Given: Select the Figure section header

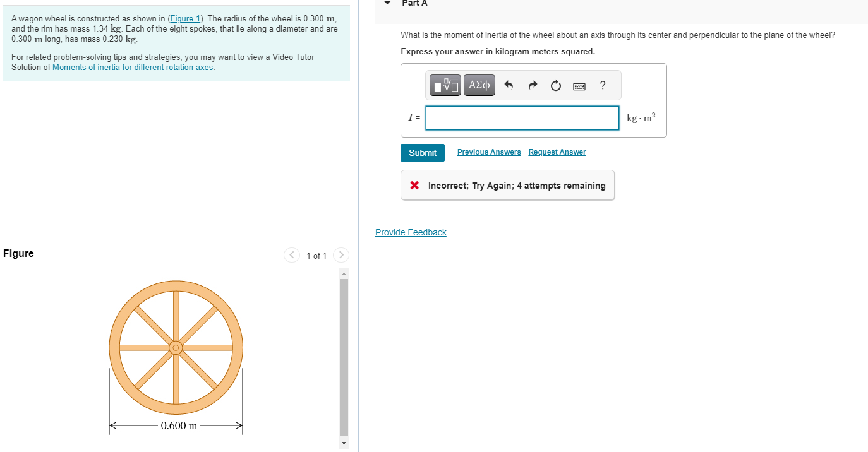Looking at the screenshot, I should point(18,253).
